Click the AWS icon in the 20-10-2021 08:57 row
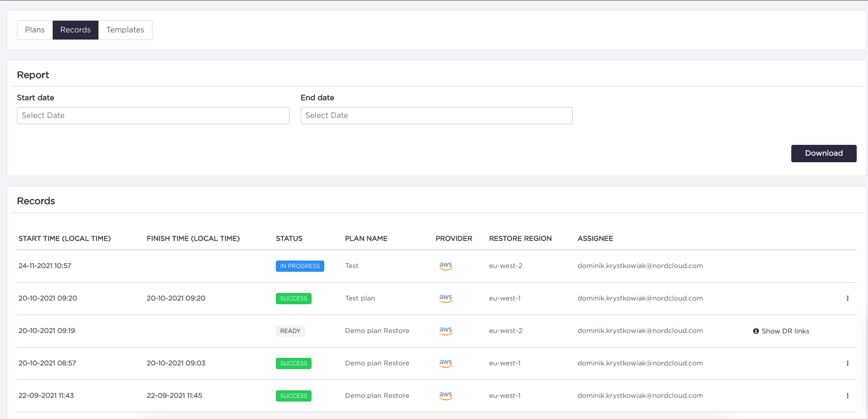868x419 pixels. click(x=445, y=363)
